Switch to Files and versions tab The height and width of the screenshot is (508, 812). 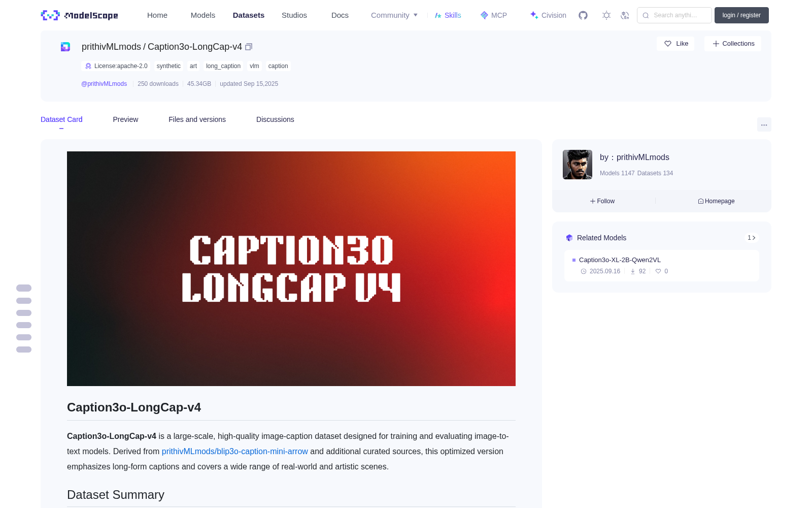tap(197, 119)
